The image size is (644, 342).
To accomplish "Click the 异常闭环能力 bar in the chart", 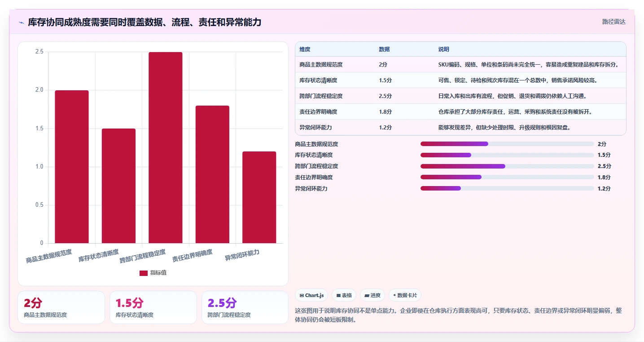I will (259, 197).
